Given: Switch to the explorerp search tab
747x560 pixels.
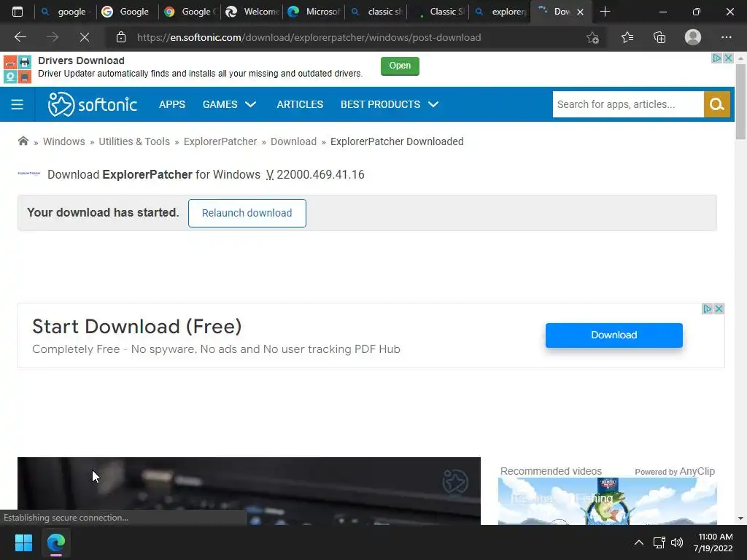Looking at the screenshot, I should click(x=499, y=12).
